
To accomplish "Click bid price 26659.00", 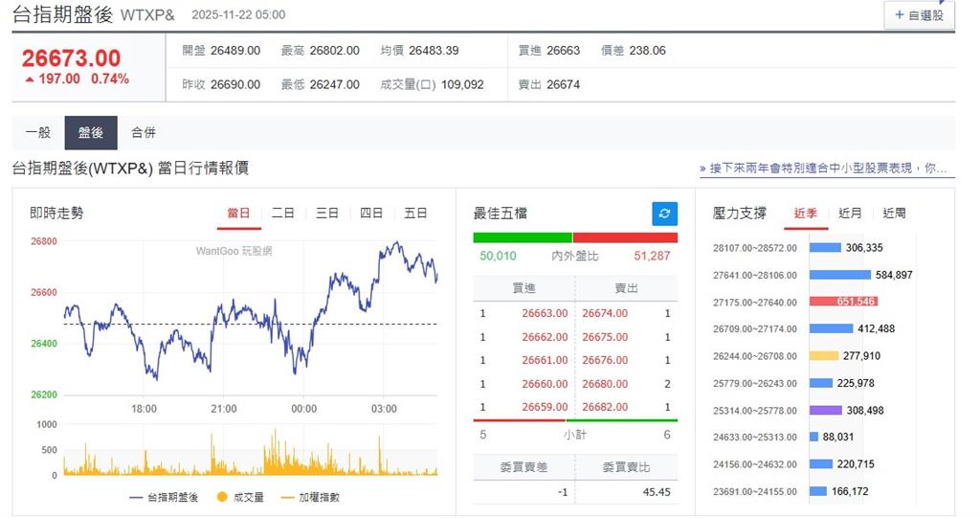I will (x=545, y=407).
